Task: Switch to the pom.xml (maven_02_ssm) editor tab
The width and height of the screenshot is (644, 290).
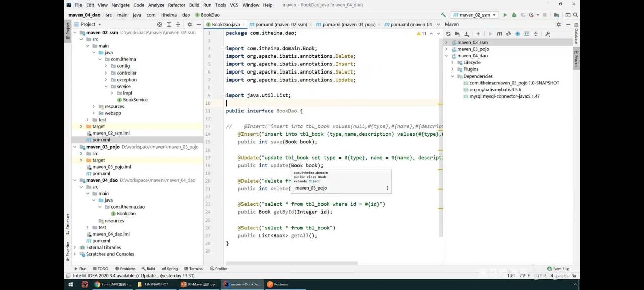Action: click(x=281, y=24)
